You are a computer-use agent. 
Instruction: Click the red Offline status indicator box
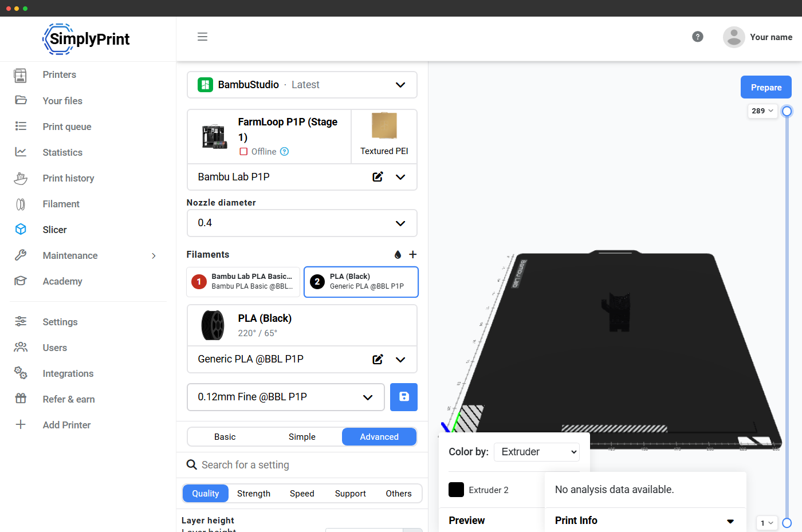(243, 152)
